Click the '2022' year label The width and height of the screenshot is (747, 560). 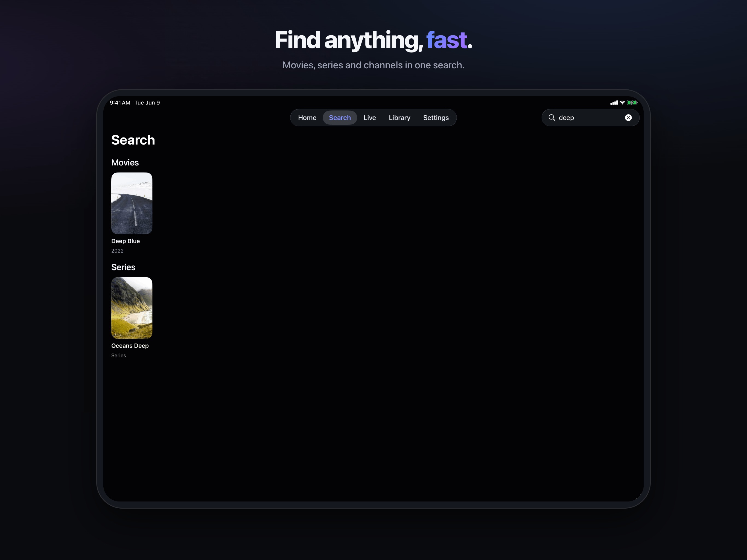point(118,251)
